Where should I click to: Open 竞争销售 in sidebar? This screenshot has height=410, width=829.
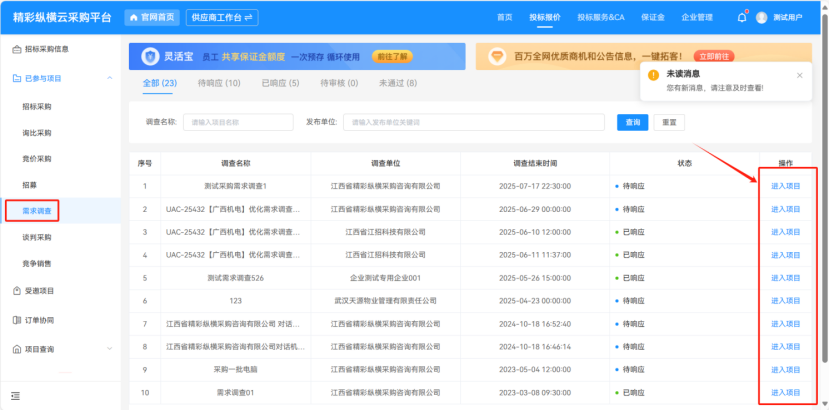36,263
